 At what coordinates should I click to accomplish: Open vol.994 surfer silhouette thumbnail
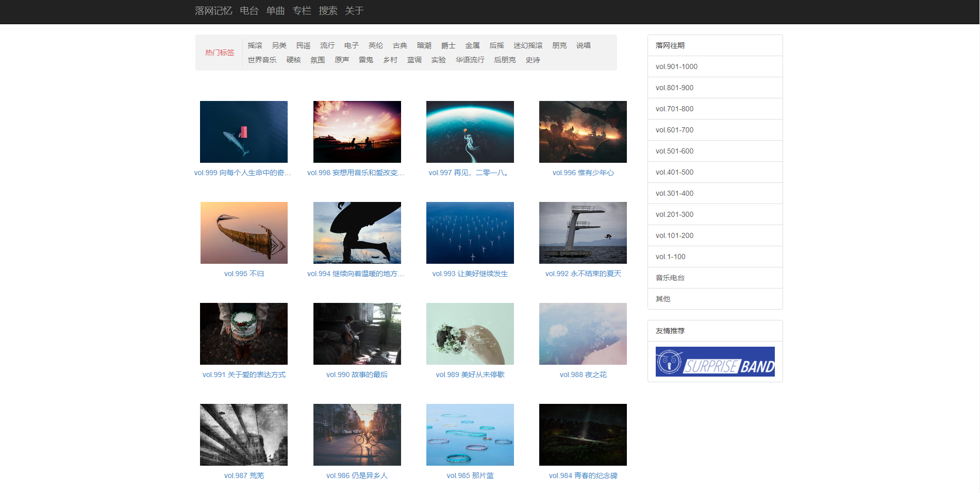pyautogui.click(x=357, y=233)
